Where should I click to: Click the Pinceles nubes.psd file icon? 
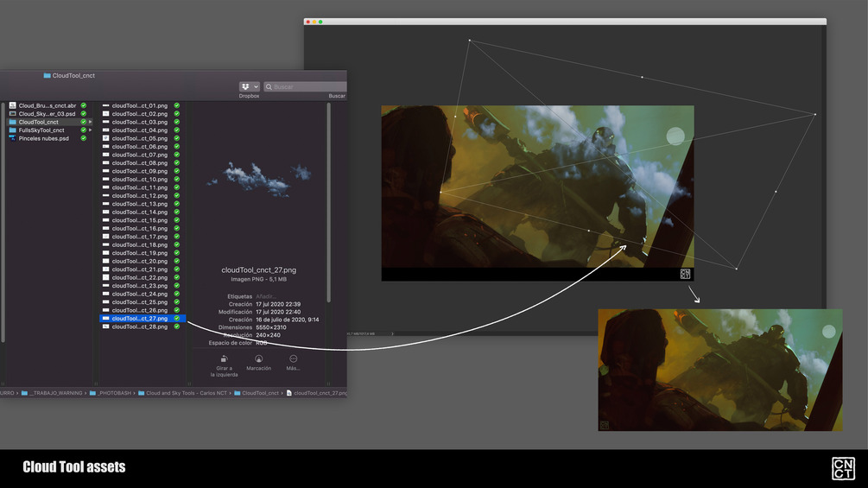tap(13, 138)
